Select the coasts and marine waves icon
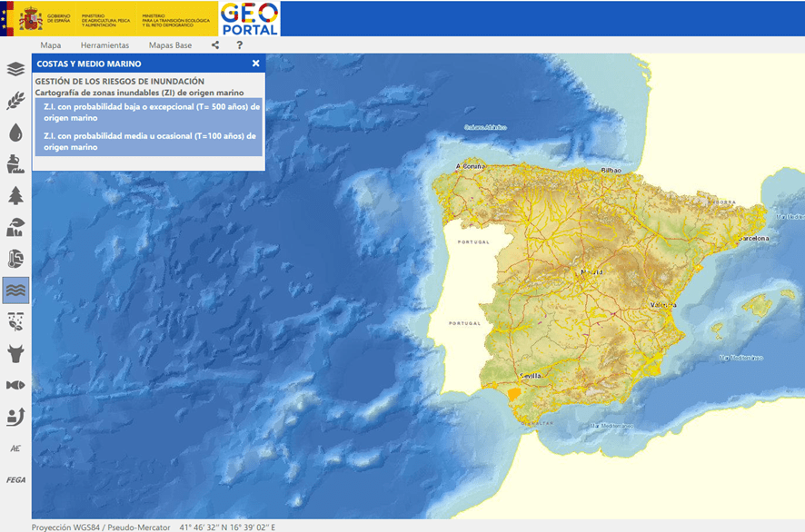 point(15,290)
